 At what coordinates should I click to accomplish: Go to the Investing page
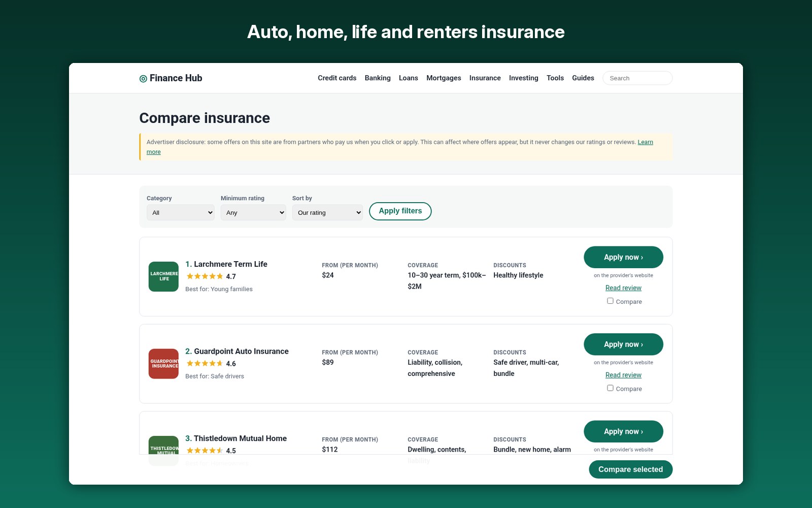524,78
